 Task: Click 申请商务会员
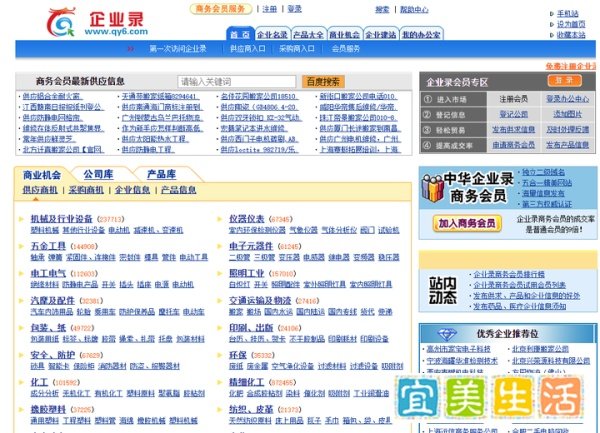pos(514,145)
